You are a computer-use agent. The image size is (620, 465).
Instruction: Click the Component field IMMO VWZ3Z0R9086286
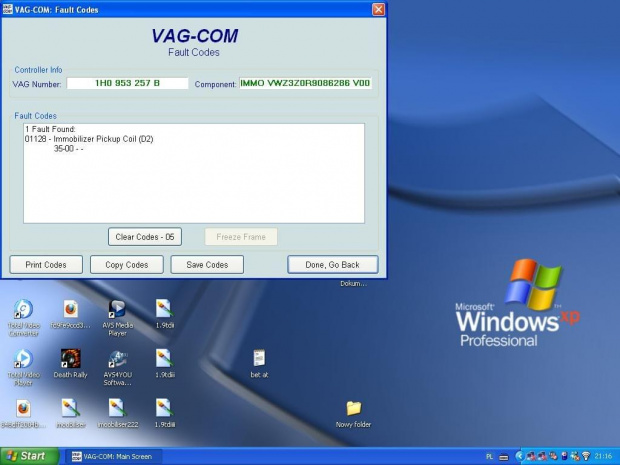click(305, 83)
